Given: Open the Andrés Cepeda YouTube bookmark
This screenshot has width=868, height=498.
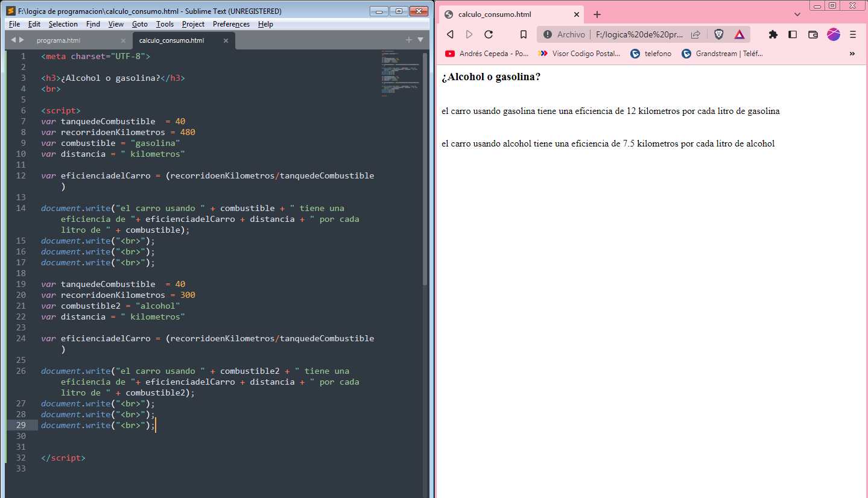Looking at the screenshot, I should tap(487, 54).
